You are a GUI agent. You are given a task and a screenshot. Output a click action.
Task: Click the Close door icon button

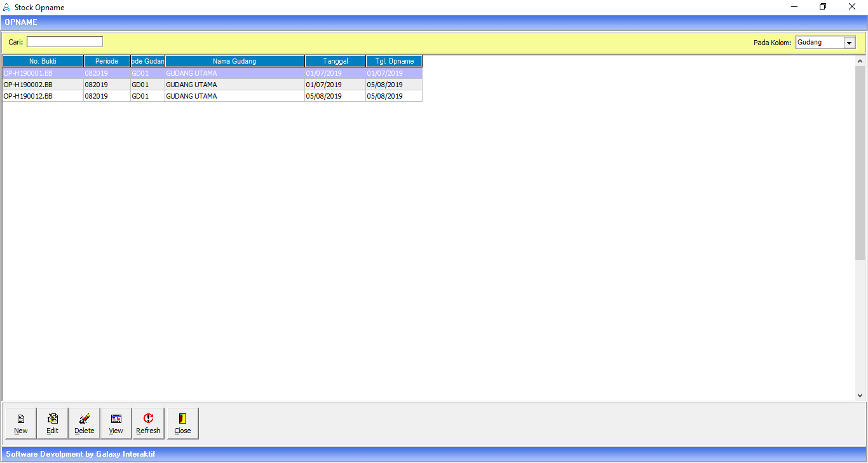coord(182,424)
